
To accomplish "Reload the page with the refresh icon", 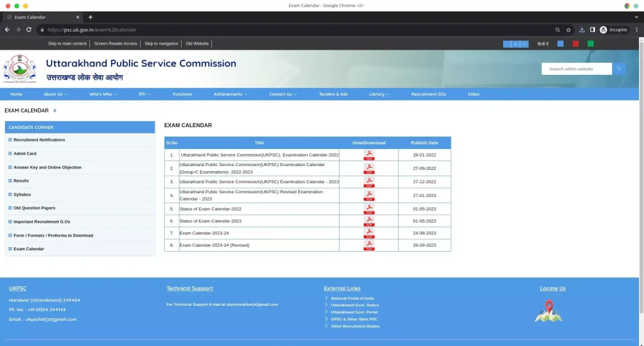I will (x=29, y=30).
